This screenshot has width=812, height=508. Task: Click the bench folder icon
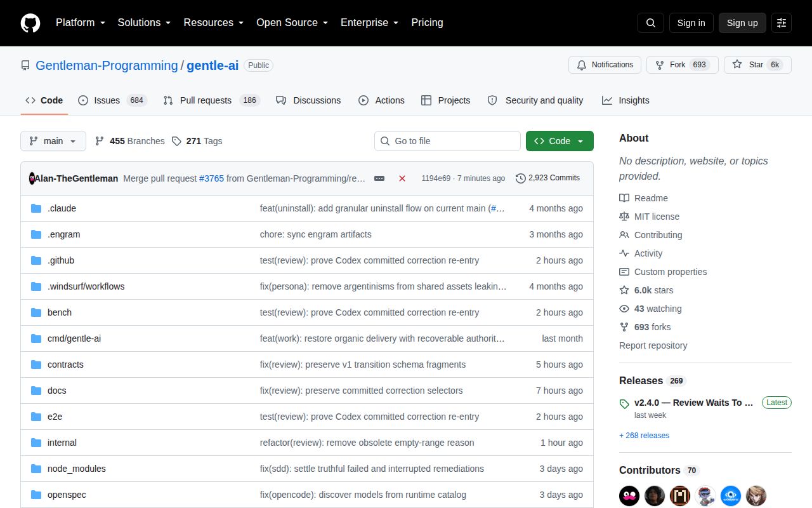coord(36,312)
